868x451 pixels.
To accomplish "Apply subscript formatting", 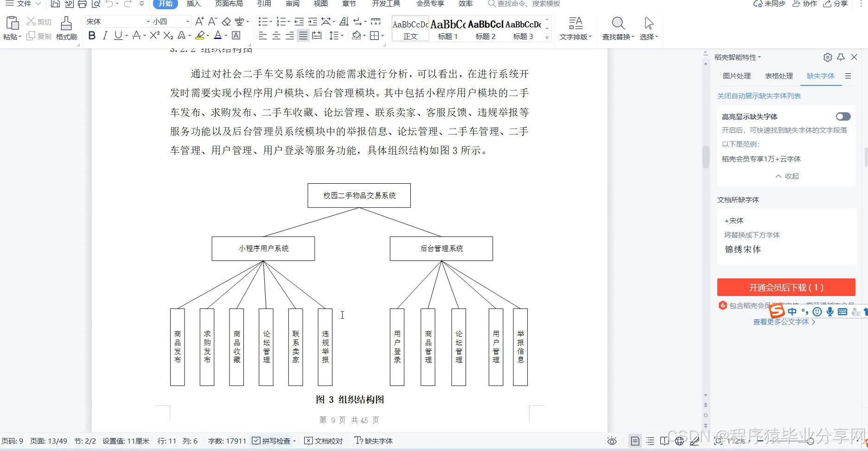I will click(168, 35).
